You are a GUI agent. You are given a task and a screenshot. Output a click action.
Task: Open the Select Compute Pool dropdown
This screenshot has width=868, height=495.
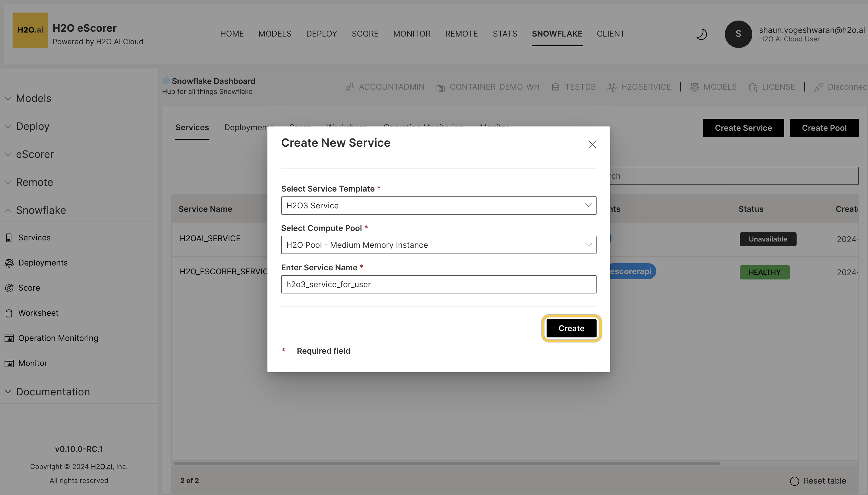[x=438, y=245]
